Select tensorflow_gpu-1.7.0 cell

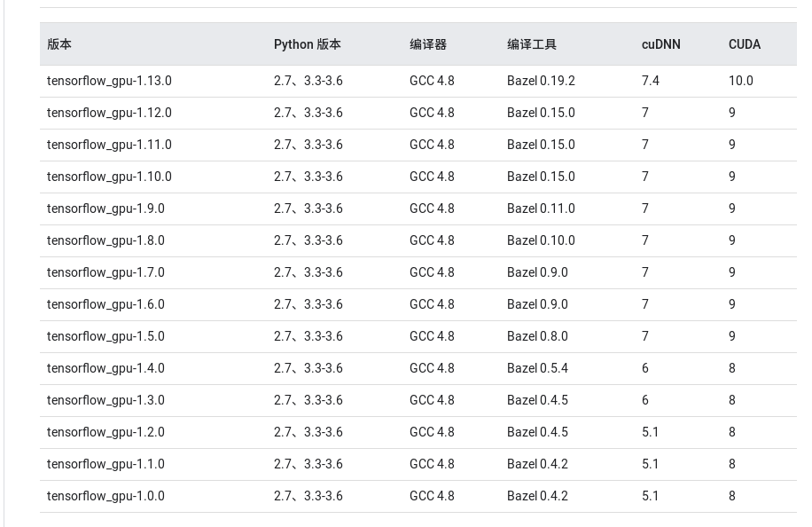coord(105,272)
